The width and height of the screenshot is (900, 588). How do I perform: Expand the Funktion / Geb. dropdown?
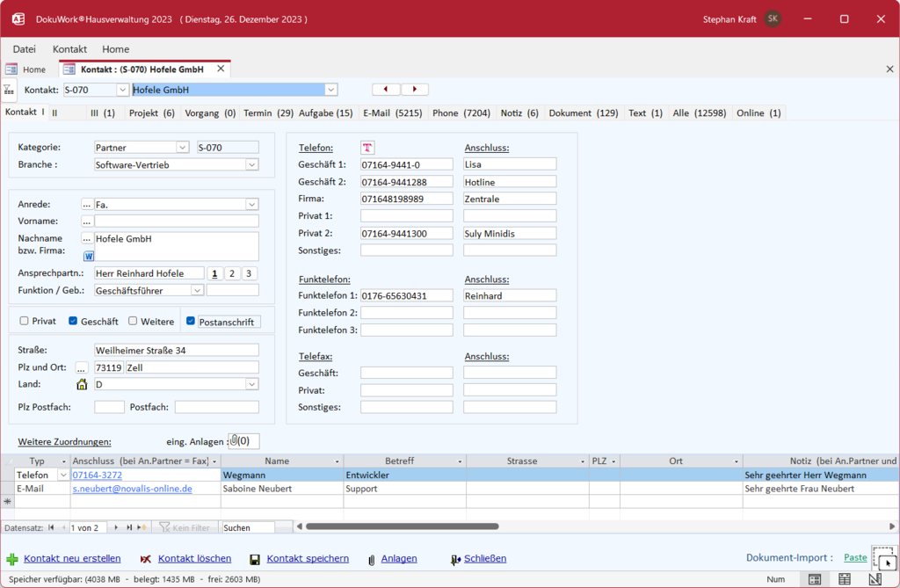(197, 290)
